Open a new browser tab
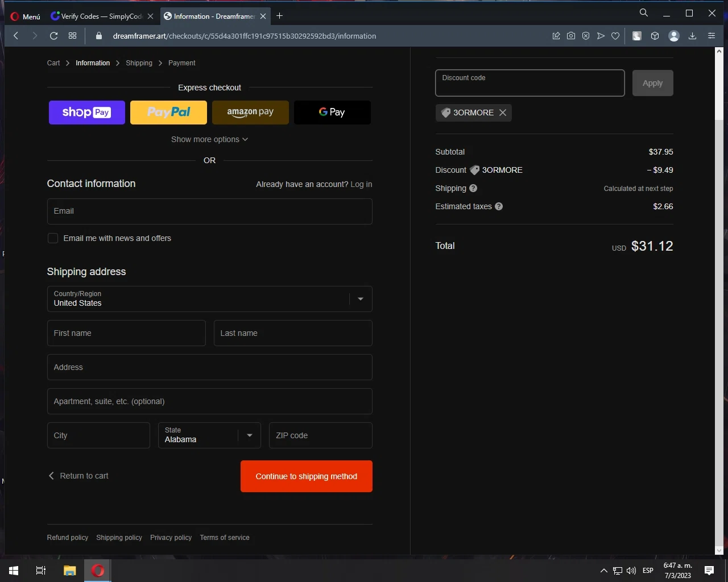 [x=279, y=16]
